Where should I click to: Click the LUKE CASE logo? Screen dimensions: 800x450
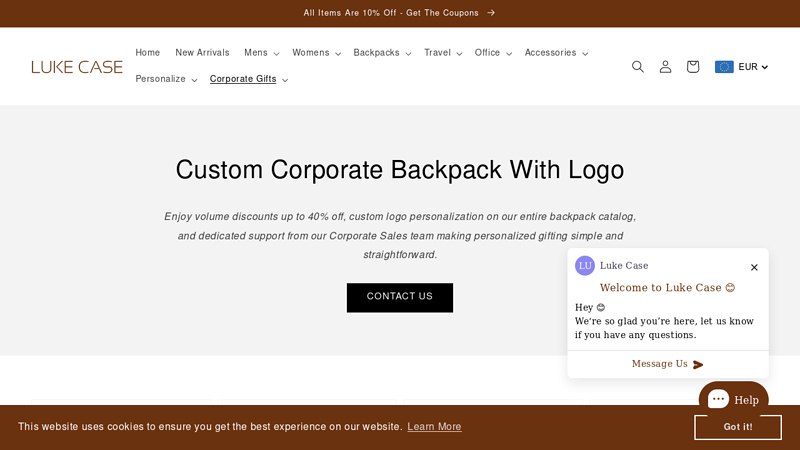[77, 67]
